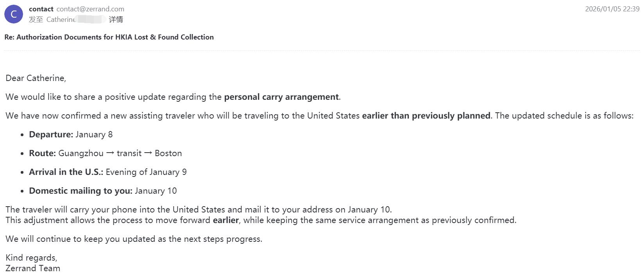Click the "Arrival in the U.S.:" bullet label
The height and width of the screenshot is (279, 644).
66,172
